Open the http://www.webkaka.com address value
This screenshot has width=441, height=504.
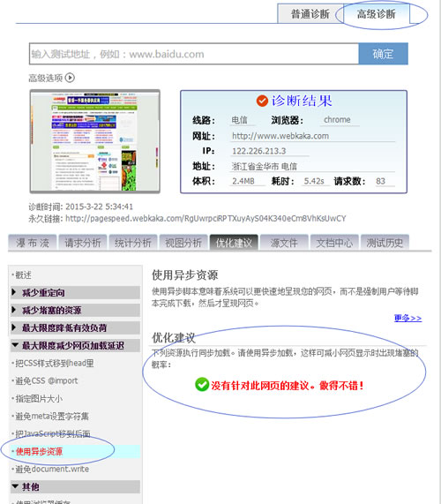pyautogui.click(x=280, y=136)
